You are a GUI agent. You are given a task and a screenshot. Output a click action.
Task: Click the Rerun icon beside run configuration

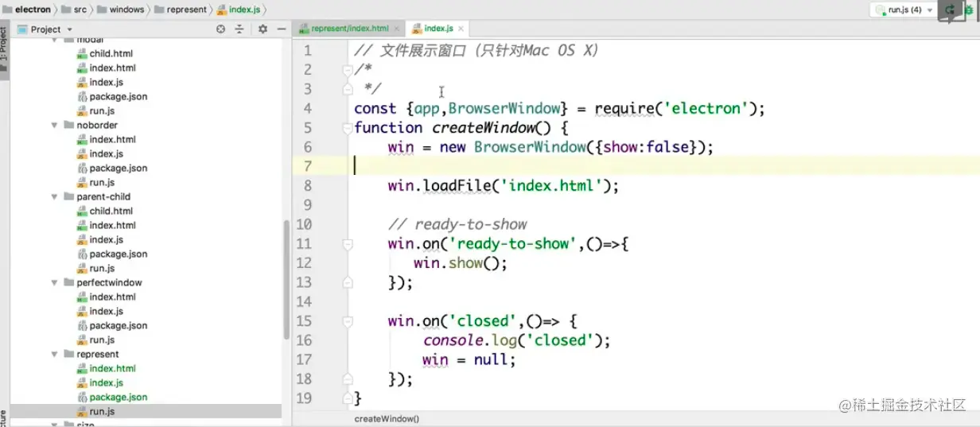coord(950,10)
